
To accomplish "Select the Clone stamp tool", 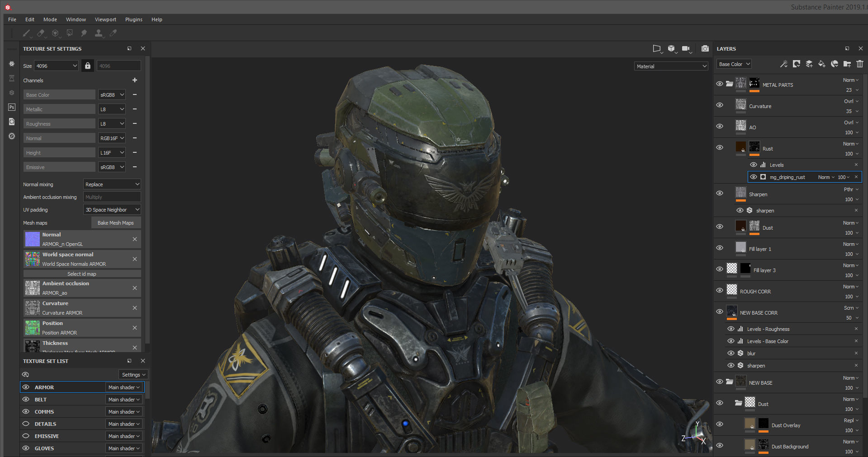I will click(98, 33).
